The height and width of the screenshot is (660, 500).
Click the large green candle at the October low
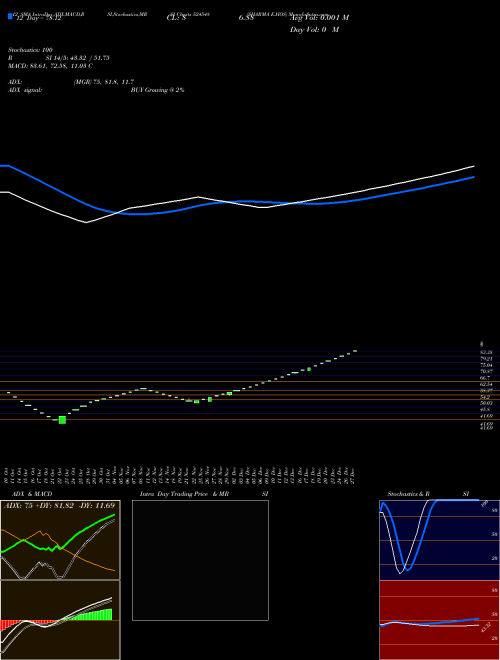[x=62, y=420]
